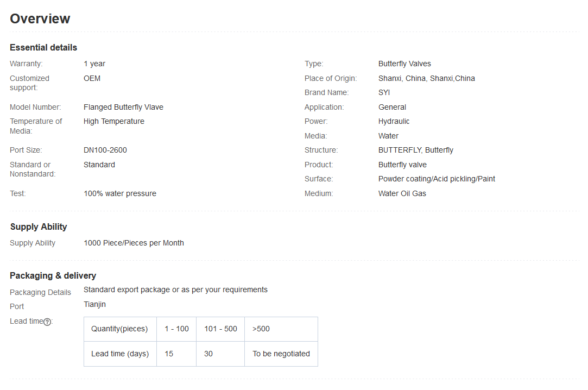Click the "101 - 500" quantity table cell
The image size is (588, 390).
coord(220,329)
